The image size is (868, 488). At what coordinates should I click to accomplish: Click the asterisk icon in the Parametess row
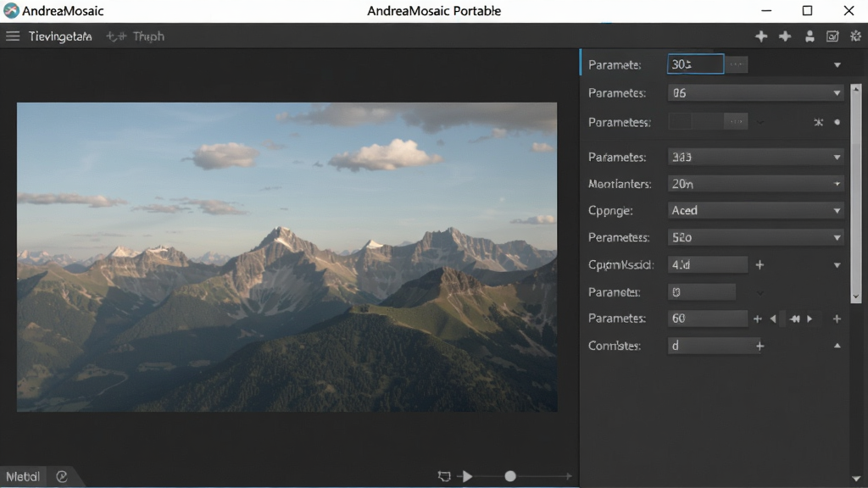coord(818,122)
